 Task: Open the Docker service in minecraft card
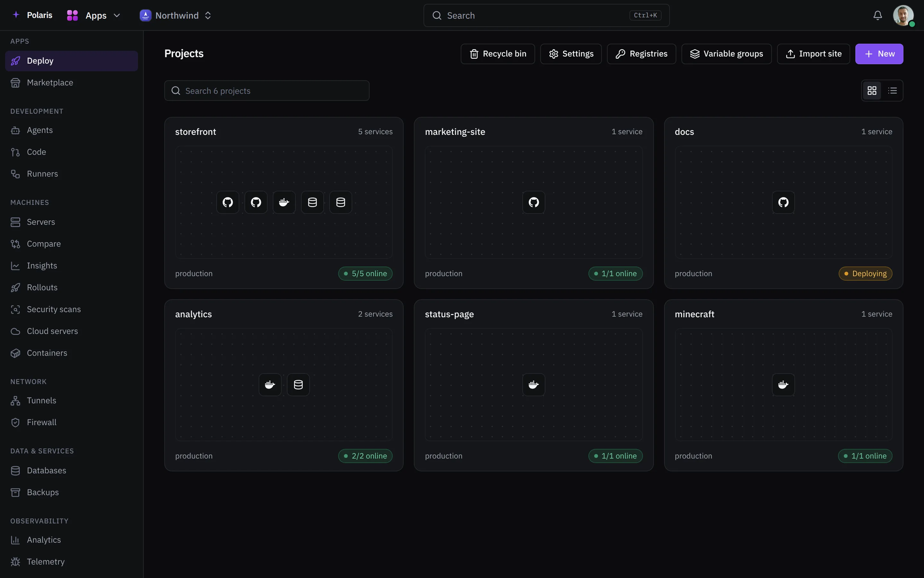pos(783,385)
